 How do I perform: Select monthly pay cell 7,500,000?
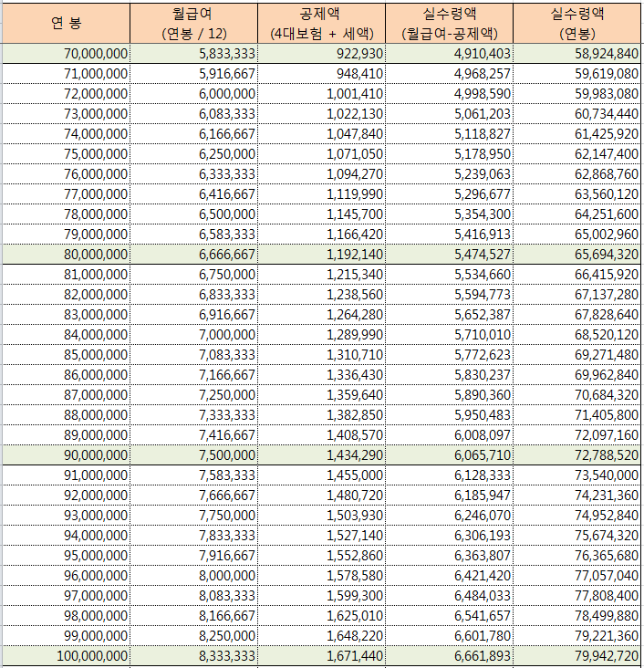point(193,455)
